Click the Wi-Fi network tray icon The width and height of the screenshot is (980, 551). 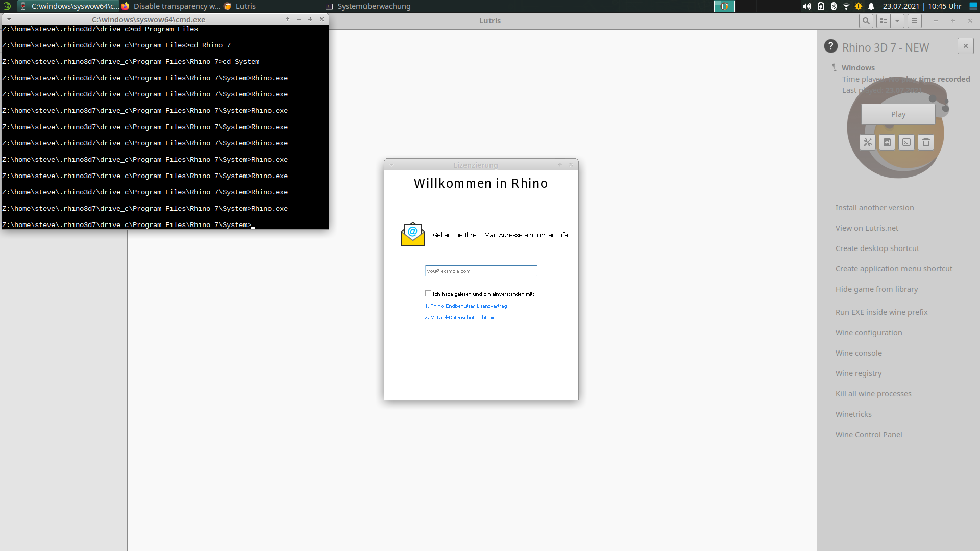point(846,6)
